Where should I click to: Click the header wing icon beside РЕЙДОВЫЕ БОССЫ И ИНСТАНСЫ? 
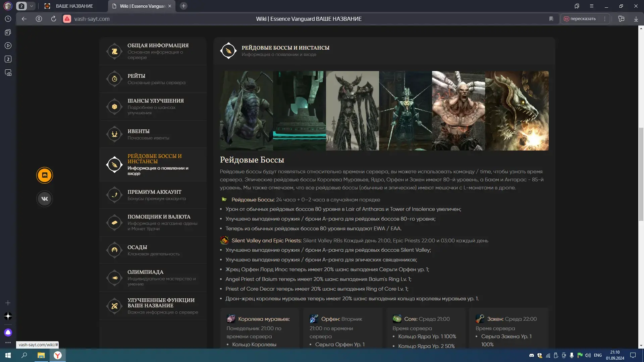point(228,51)
